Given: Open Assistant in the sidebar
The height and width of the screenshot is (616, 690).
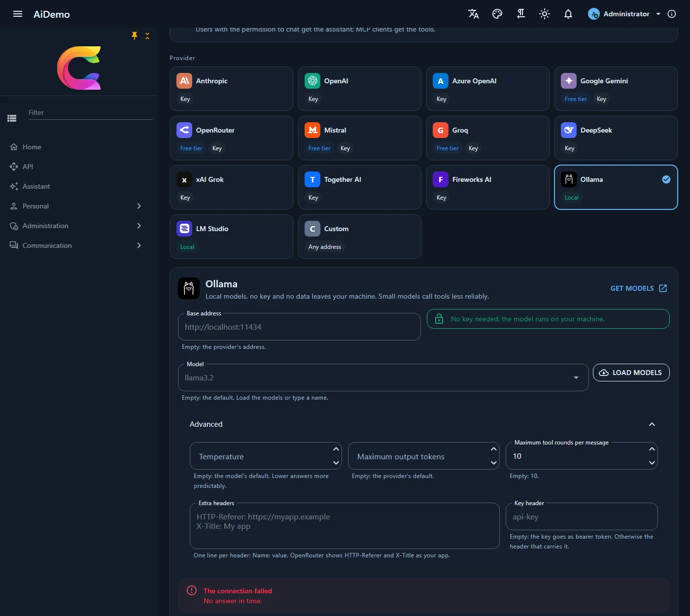Looking at the screenshot, I should tap(36, 186).
